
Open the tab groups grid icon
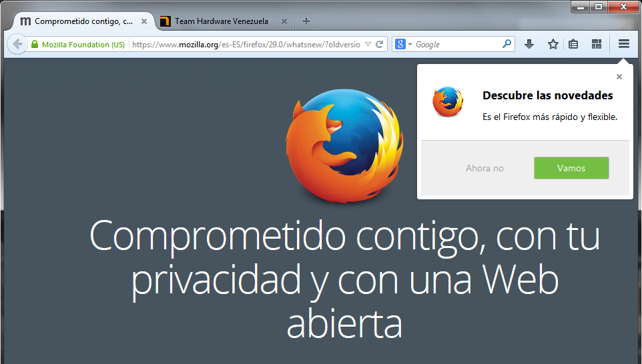[x=597, y=45]
